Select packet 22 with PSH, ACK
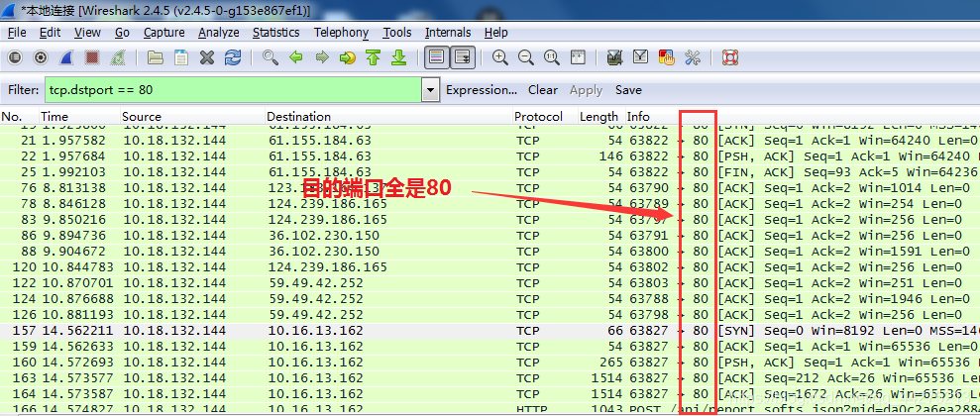Screen dimensions: 980x416 click(x=490, y=156)
